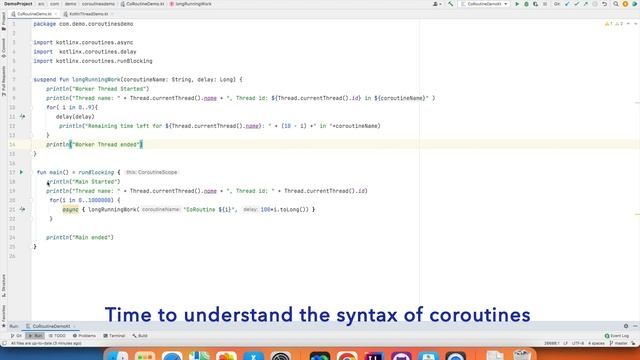The width and height of the screenshot is (640, 360).
Task: Open IntelliJ IDEA from the dock
Action: 374,356
